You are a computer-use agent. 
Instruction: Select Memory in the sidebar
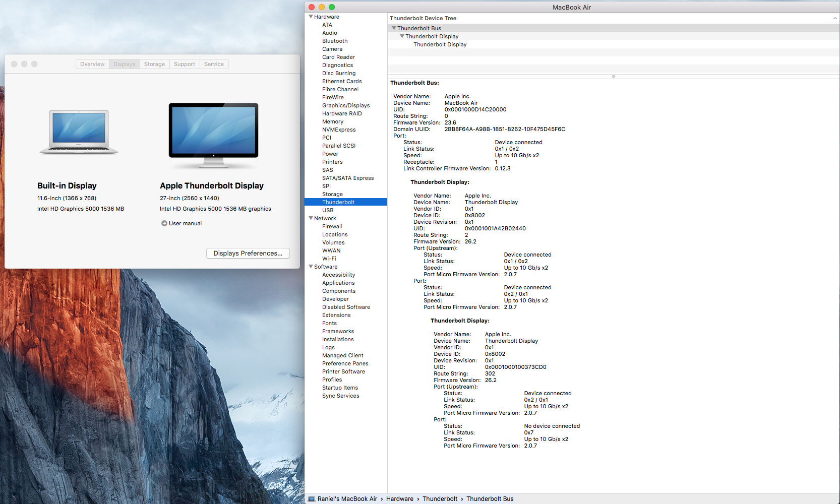[333, 121]
